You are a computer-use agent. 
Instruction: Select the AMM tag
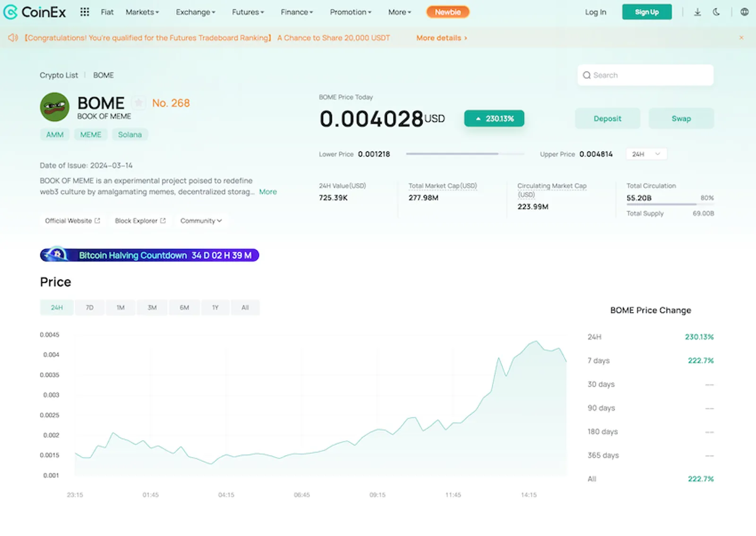point(55,135)
